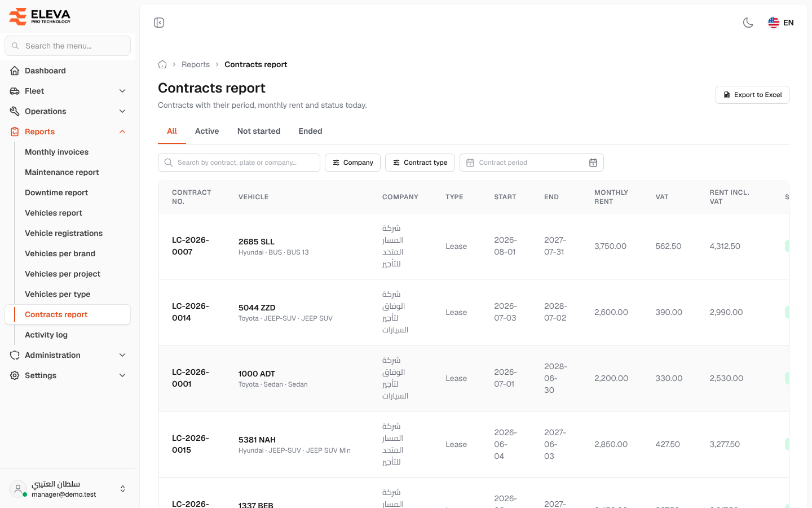The width and height of the screenshot is (812, 508).
Task: Go to the Reports breadcrumb link
Action: point(196,64)
